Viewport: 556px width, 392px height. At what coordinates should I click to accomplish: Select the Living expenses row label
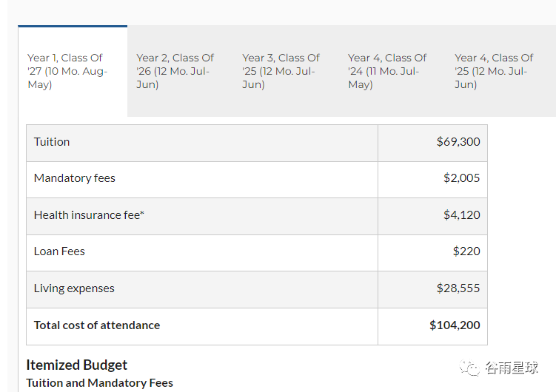click(74, 288)
